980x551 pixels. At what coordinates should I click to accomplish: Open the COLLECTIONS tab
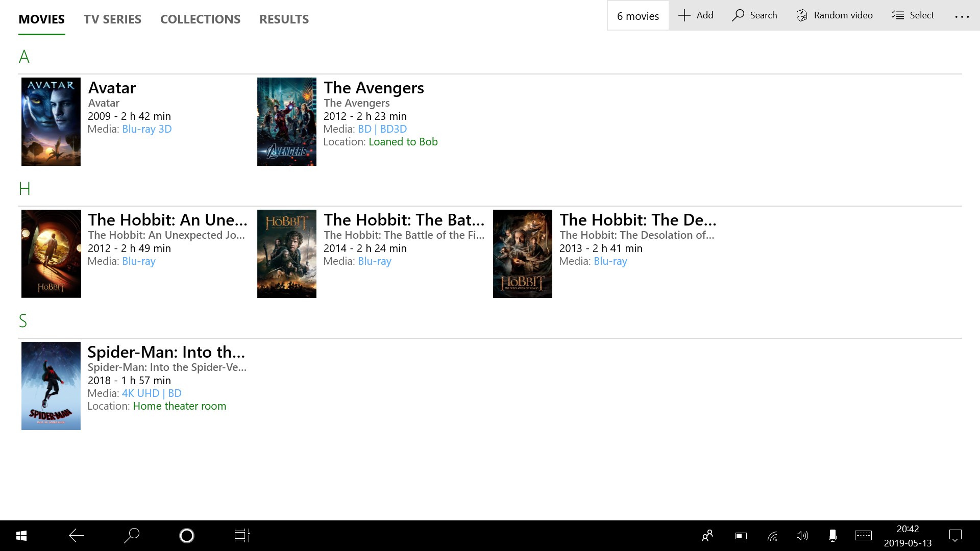click(200, 19)
